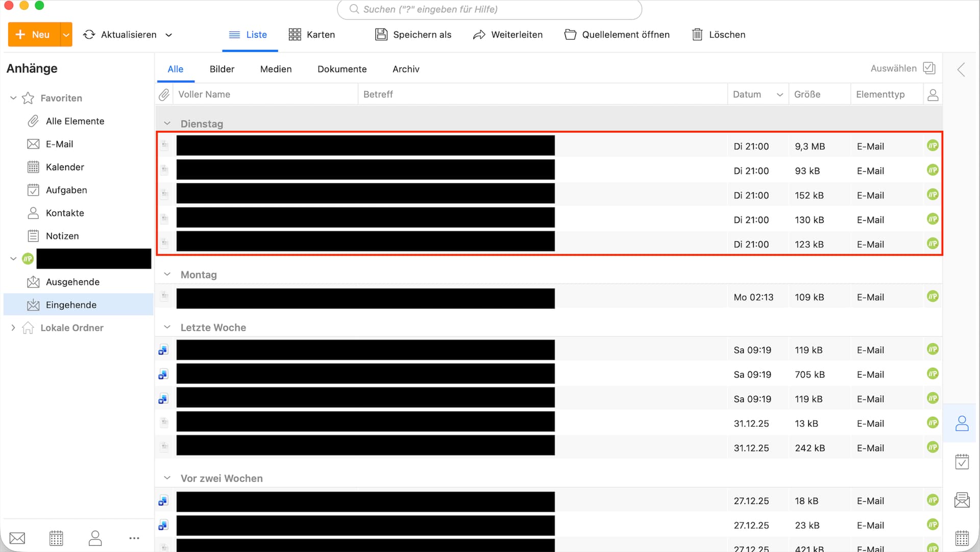Click the mail icon in bottom navigation
This screenshot has width=980, height=552.
[x=17, y=538]
